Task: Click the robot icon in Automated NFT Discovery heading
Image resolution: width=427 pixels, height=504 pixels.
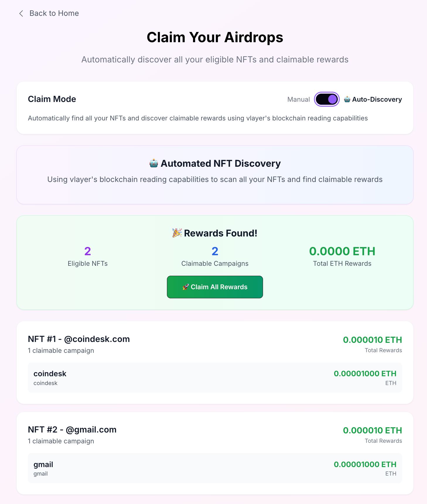Action: pyautogui.click(x=154, y=163)
